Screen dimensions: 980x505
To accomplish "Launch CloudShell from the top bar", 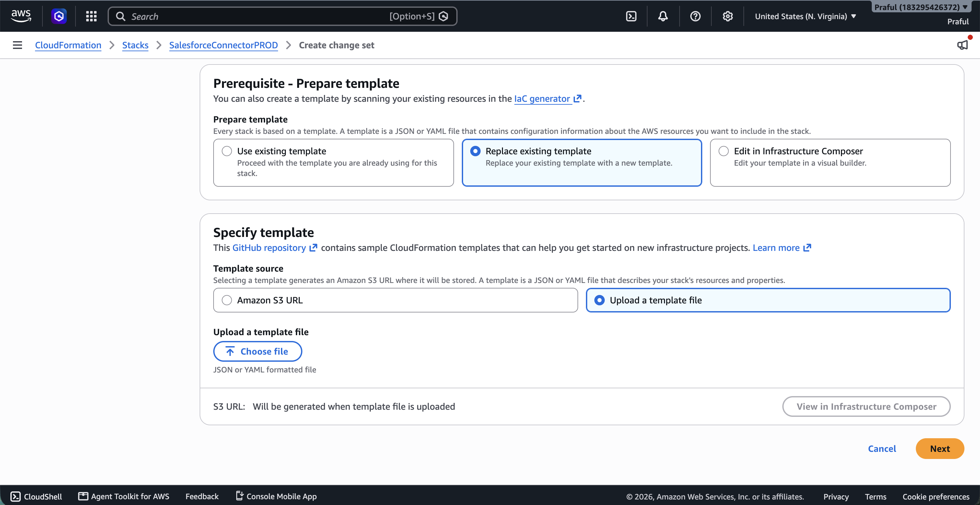I will [631, 16].
